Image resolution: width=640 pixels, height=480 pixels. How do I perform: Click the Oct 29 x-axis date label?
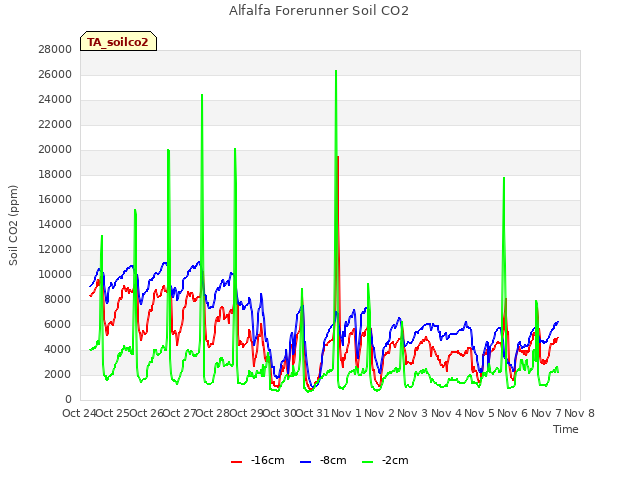tap(246, 413)
